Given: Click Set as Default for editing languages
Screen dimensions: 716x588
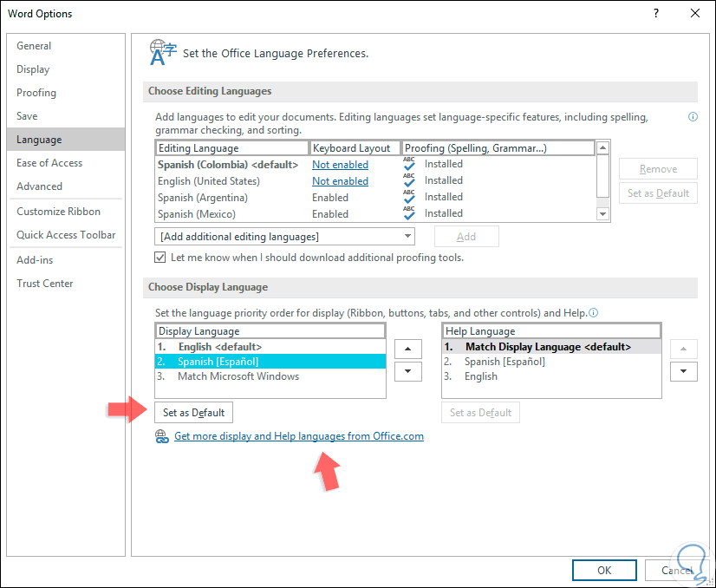Looking at the screenshot, I should pyautogui.click(x=658, y=193).
